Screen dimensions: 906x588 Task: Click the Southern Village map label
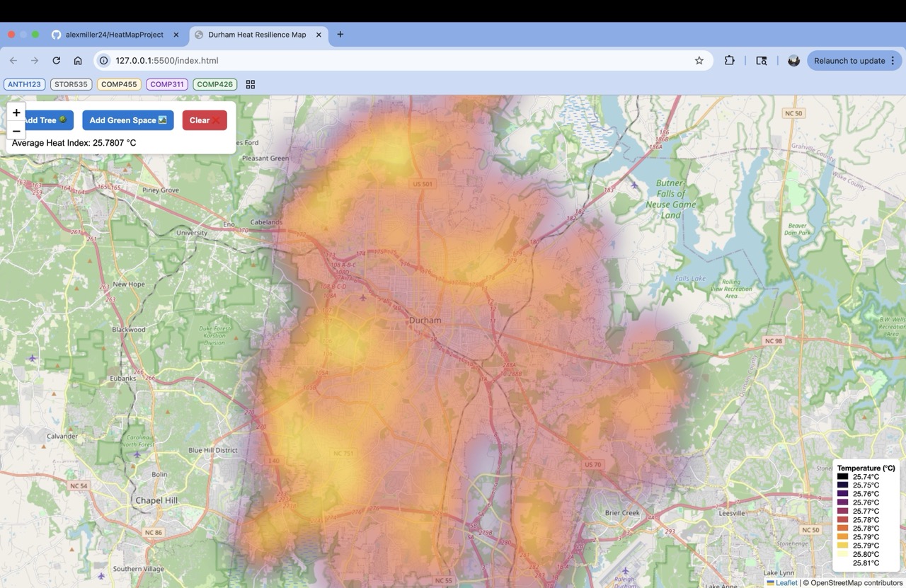[x=137, y=569]
